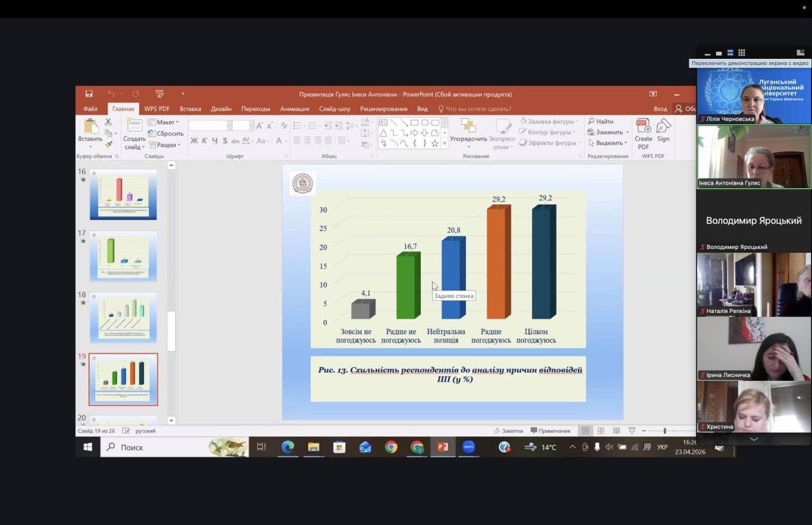This screenshot has width=812, height=525.
Task: Toggle bold (Ж) formatting
Action: click(x=194, y=141)
